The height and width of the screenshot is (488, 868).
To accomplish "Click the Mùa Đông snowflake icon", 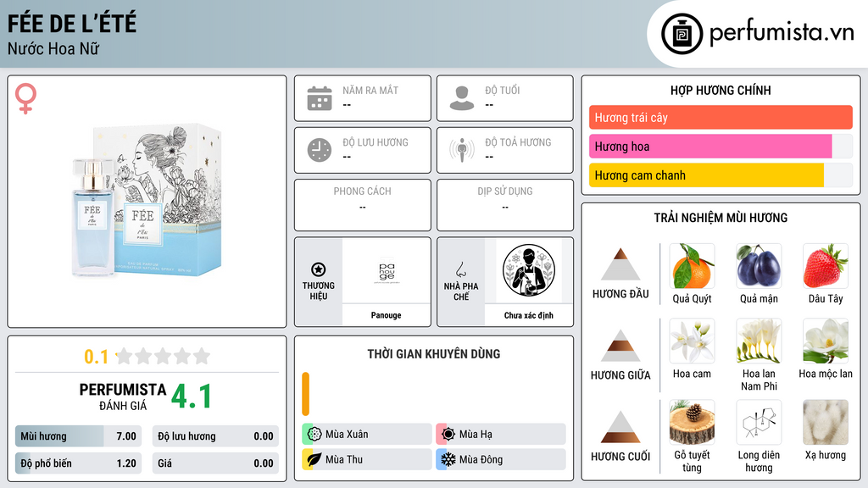I will click(448, 459).
